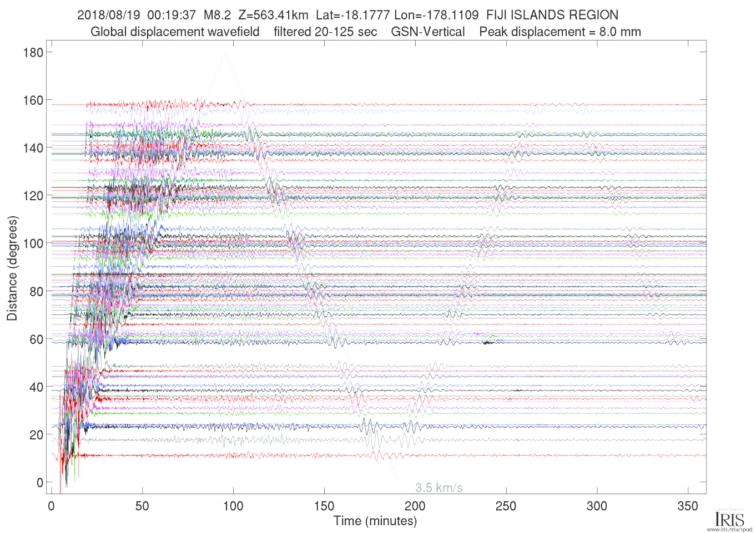Click the Lat=-18.1777 coordinate text
This screenshot has height=533, width=756.
point(352,15)
